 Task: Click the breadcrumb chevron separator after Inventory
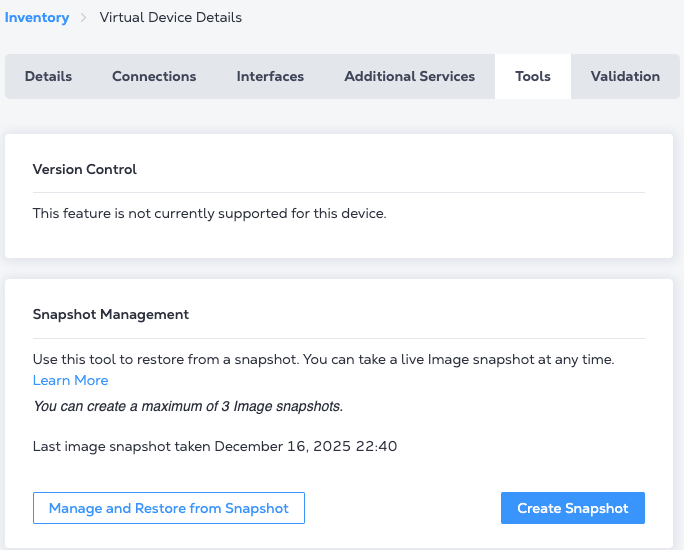tap(84, 17)
